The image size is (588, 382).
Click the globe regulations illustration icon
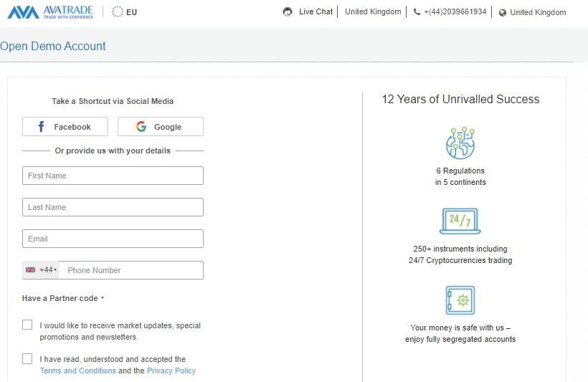click(x=460, y=143)
